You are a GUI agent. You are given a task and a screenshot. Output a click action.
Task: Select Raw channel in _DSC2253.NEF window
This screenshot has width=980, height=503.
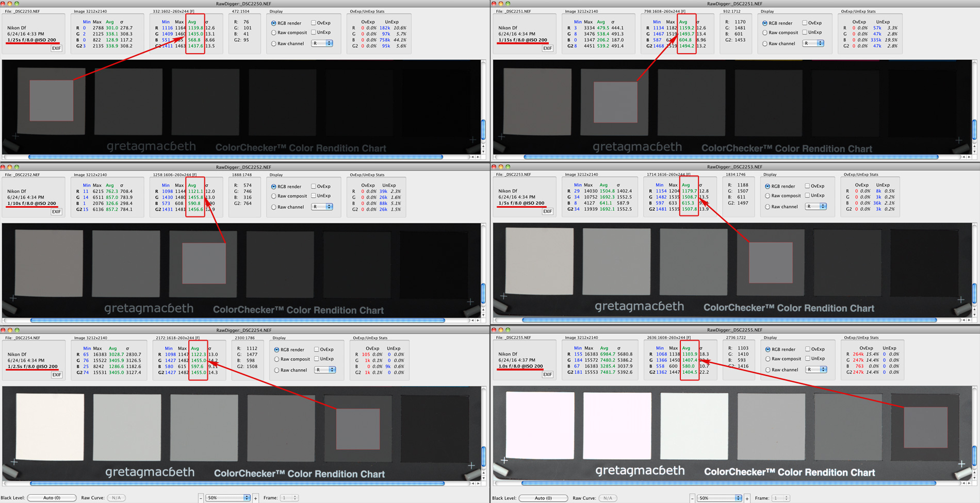[767, 207]
